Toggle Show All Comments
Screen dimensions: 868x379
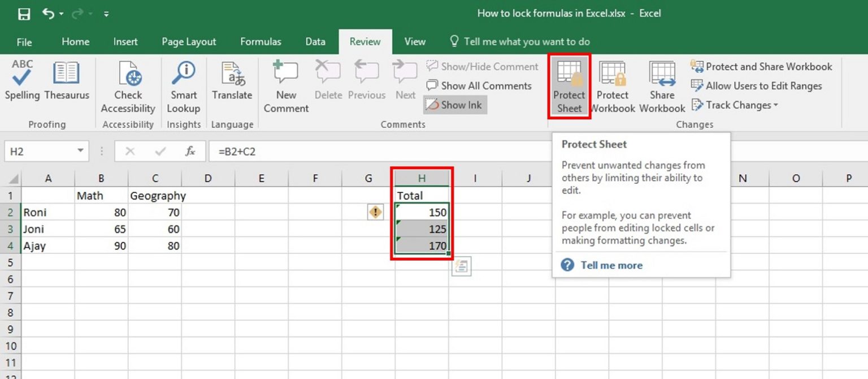(479, 85)
